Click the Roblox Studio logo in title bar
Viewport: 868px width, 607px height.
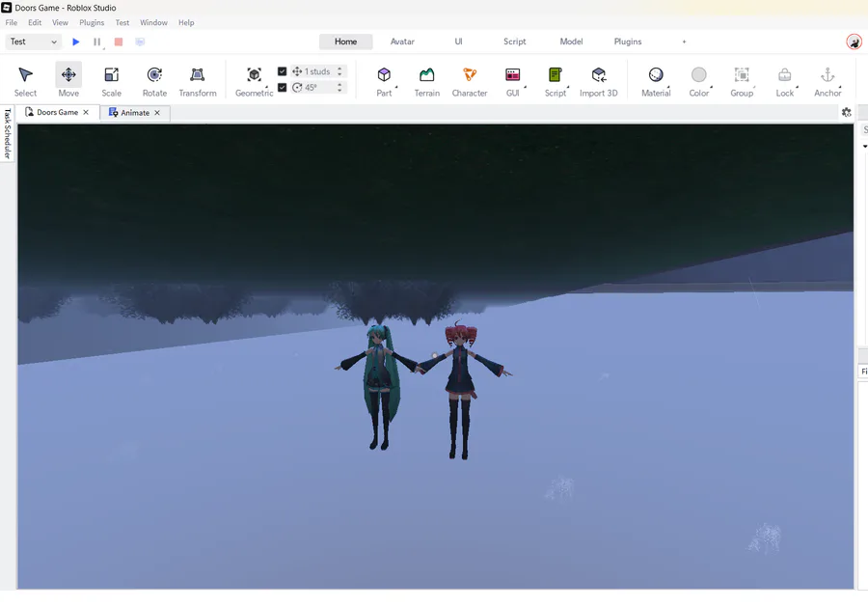pos(6,7)
